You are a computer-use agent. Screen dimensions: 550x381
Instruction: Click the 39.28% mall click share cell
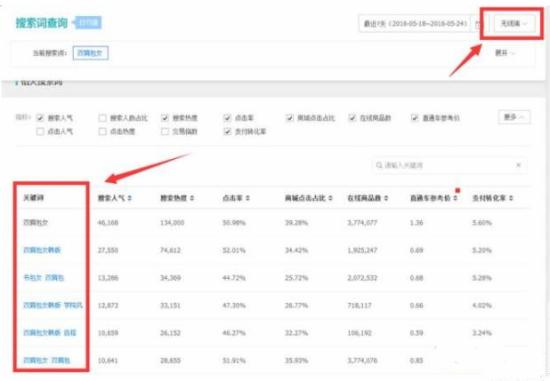click(296, 223)
